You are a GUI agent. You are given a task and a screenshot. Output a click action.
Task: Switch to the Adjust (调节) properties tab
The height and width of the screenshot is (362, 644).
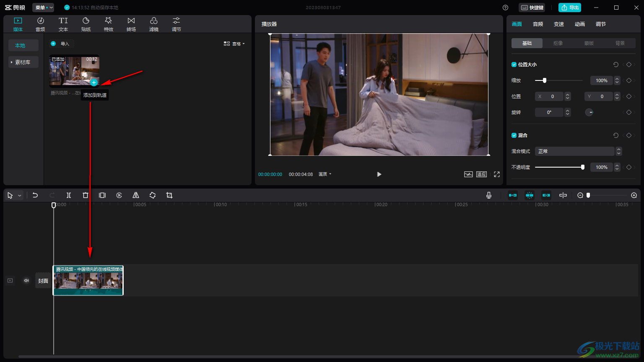(x=601, y=24)
